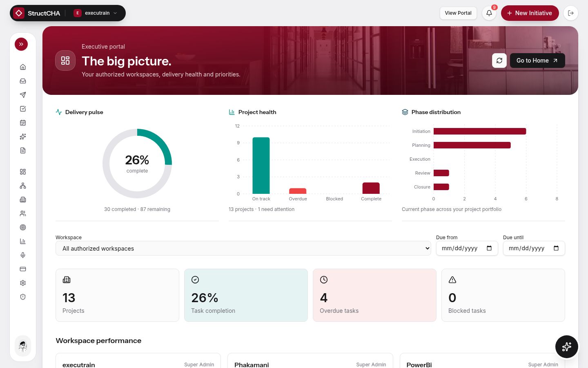Open the Workspace dropdown

pyautogui.click(x=243, y=248)
